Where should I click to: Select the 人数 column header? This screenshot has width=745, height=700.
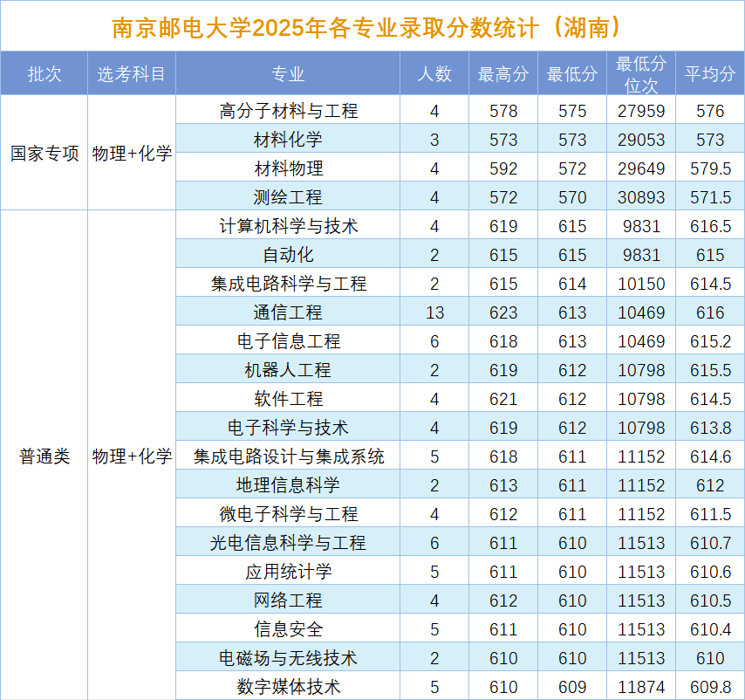tap(434, 73)
